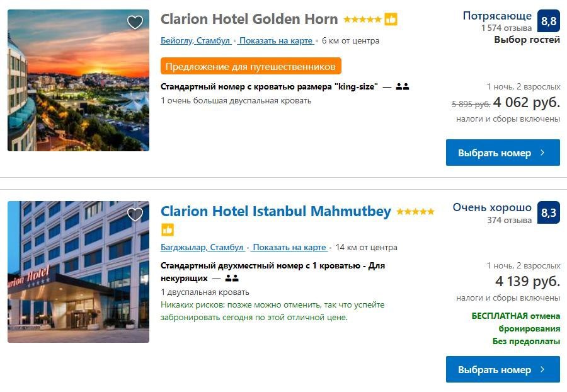567x392 pixels.
Task: Open 'Бейоглу, Стамбул' district link
Action: [195, 41]
